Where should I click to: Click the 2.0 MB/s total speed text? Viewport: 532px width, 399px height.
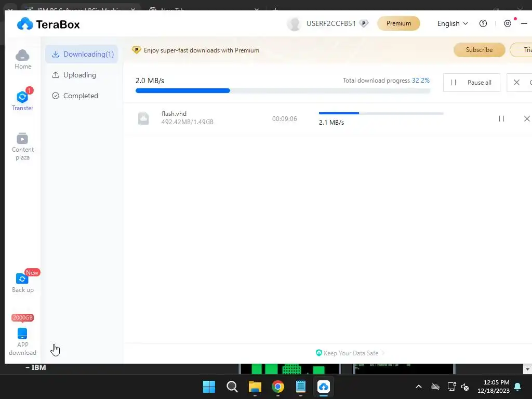click(x=150, y=81)
